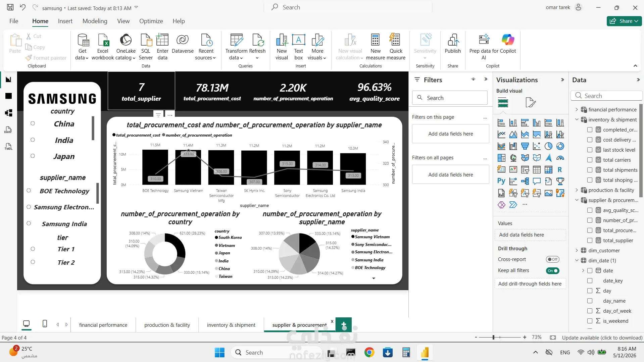The image size is (644, 362).
Task: Insert a Text box
Action: (298, 47)
